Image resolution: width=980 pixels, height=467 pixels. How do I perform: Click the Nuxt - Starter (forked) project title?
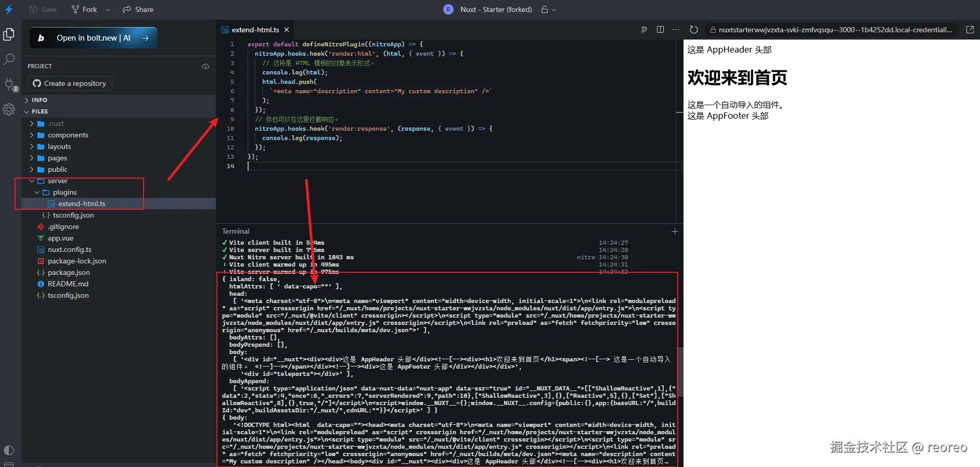(496, 9)
